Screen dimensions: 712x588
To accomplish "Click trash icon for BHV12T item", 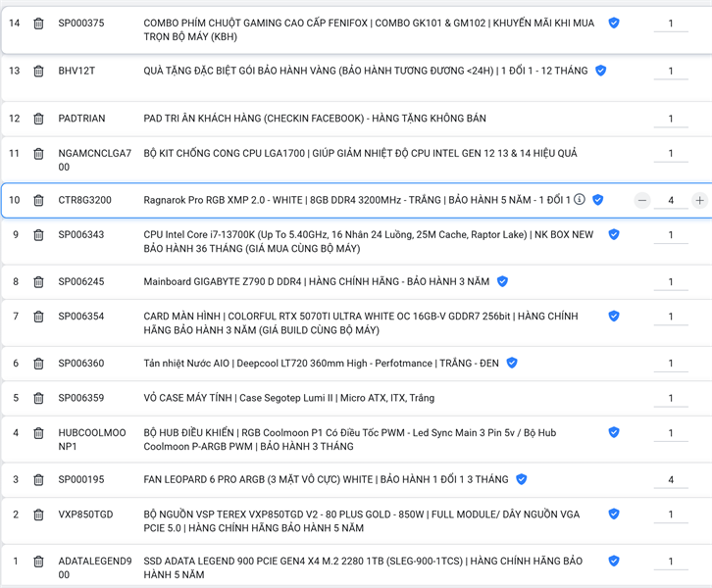I will click(38, 72).
